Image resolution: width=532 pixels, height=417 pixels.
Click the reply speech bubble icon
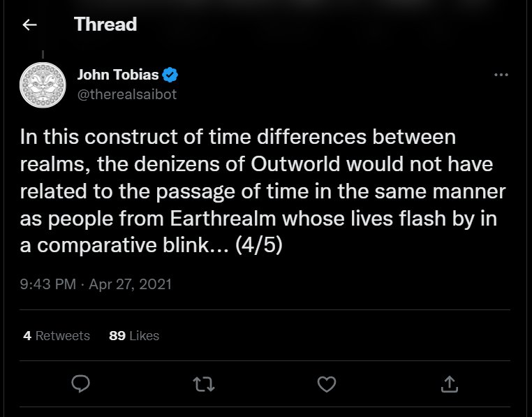coord(81,383)
